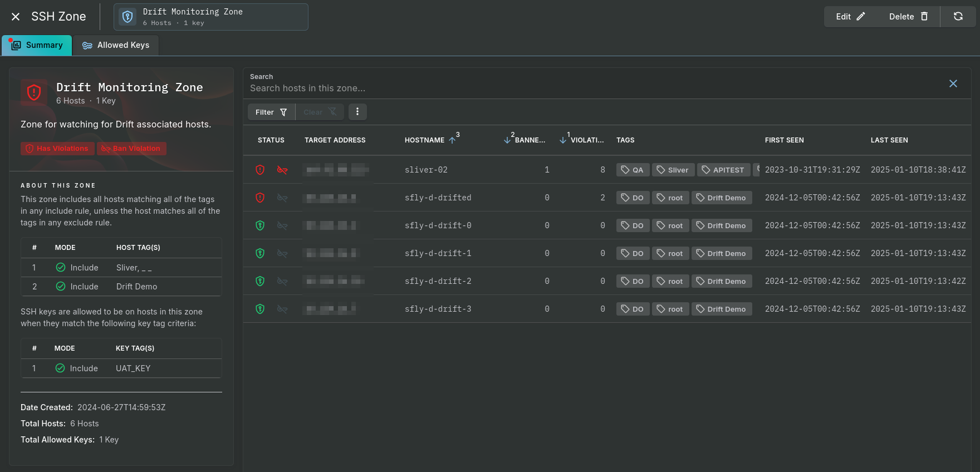Click the Ban Violation badge
Image resolution: width=980 pixels, height=472 pixels.
[x=131, y=149]
